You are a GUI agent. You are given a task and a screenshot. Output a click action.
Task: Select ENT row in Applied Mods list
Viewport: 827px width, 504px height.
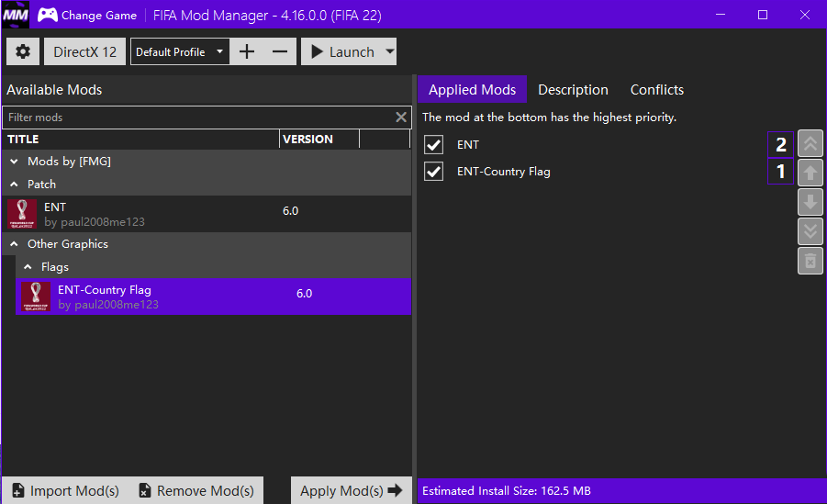(593, 145)
